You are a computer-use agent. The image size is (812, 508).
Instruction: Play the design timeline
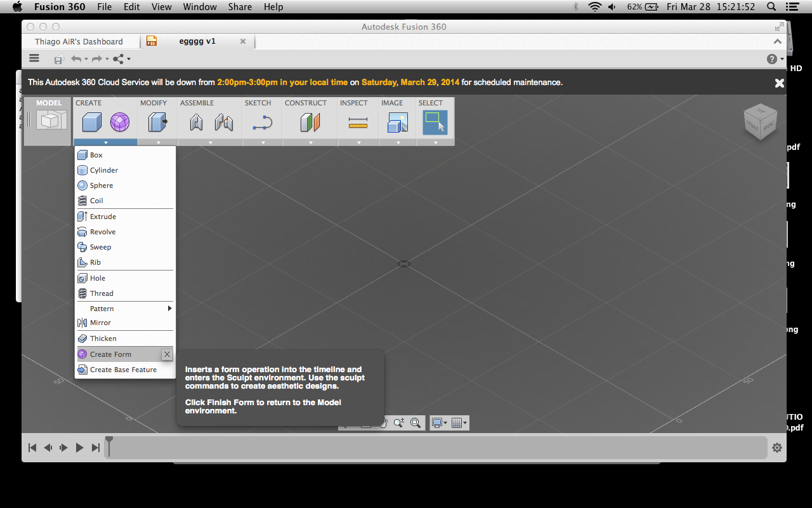tap(79, 448)
